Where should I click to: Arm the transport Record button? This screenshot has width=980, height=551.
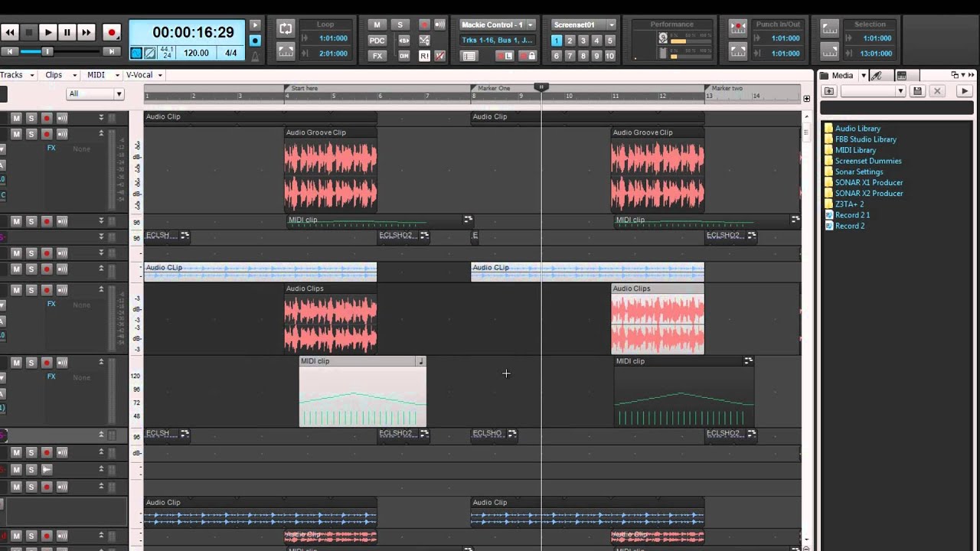tap(112, 32)
